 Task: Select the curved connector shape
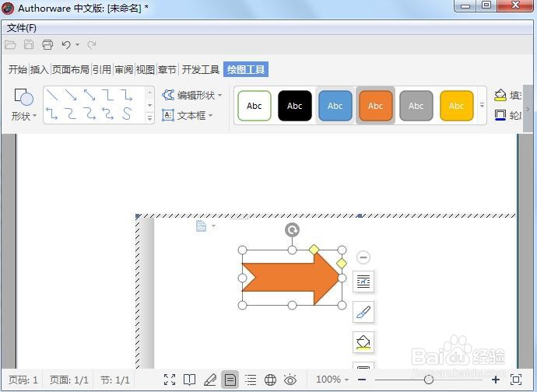(x=71, y=114)
